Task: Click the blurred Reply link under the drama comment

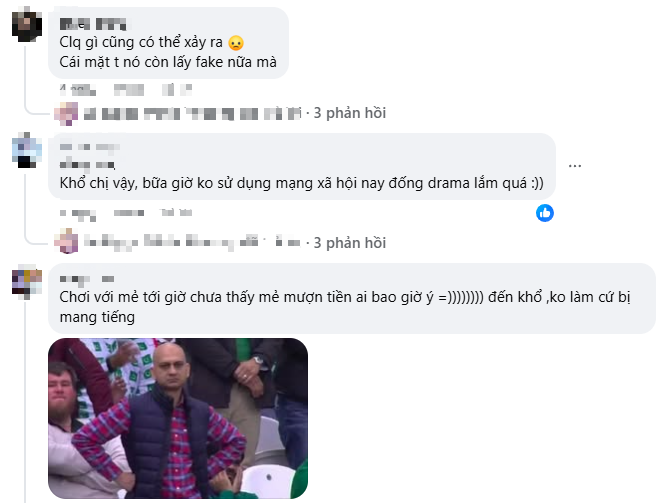Action: [176, 213]
